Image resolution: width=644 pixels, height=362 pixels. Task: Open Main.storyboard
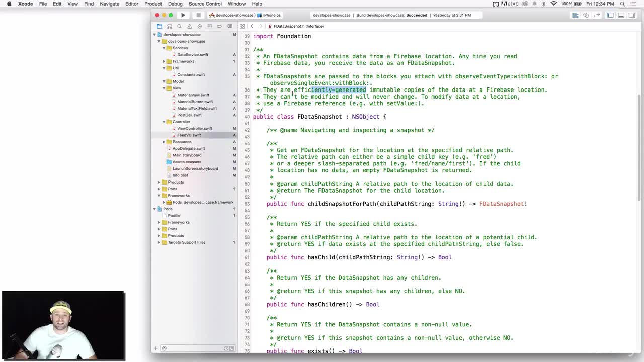pos(187,155)
